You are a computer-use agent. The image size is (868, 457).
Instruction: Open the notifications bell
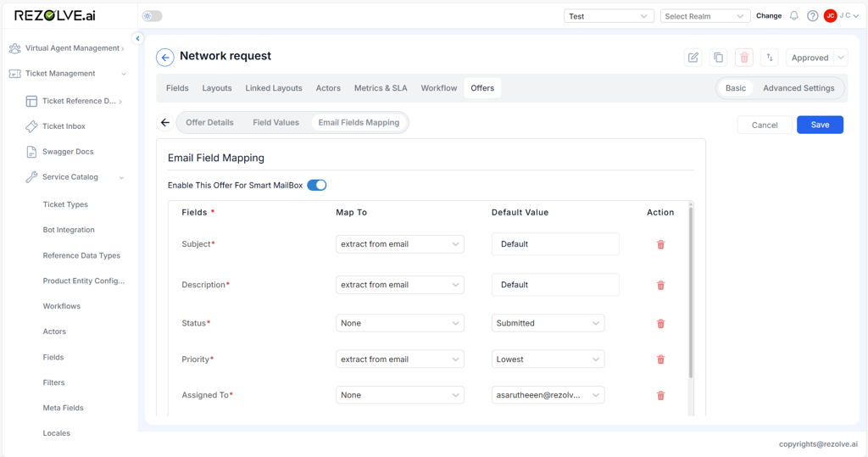793,16
